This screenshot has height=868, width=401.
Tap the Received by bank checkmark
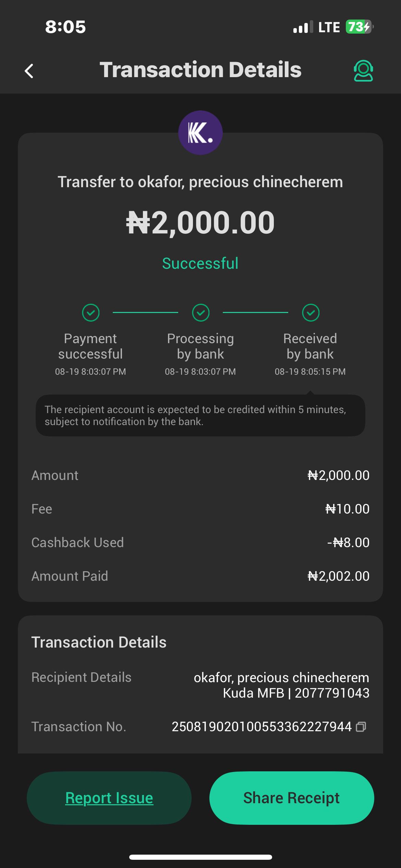[311, 313]
